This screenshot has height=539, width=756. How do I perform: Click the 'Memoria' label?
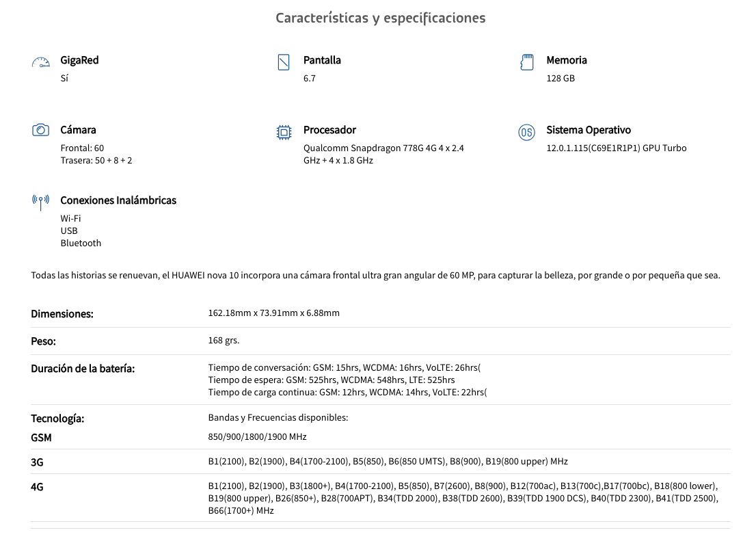pos(567,60)
